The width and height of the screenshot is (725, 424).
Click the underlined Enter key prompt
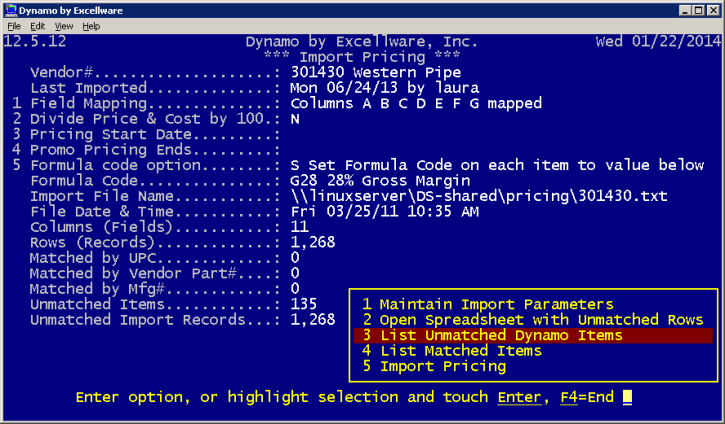[x=519, y=397]
